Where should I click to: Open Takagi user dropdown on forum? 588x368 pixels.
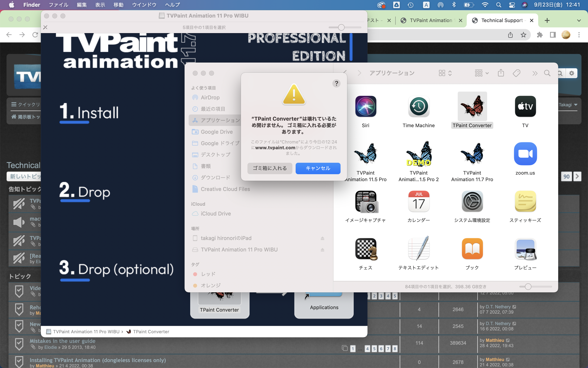568,105
